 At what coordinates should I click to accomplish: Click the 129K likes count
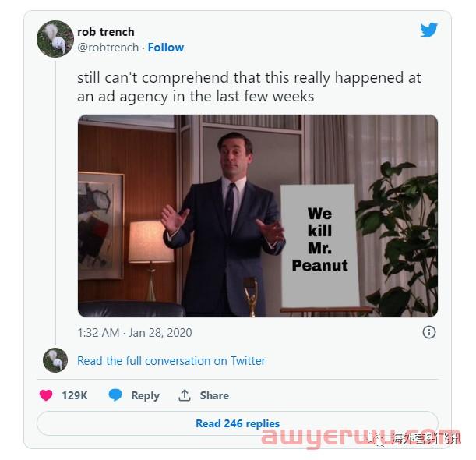point(75,395)
